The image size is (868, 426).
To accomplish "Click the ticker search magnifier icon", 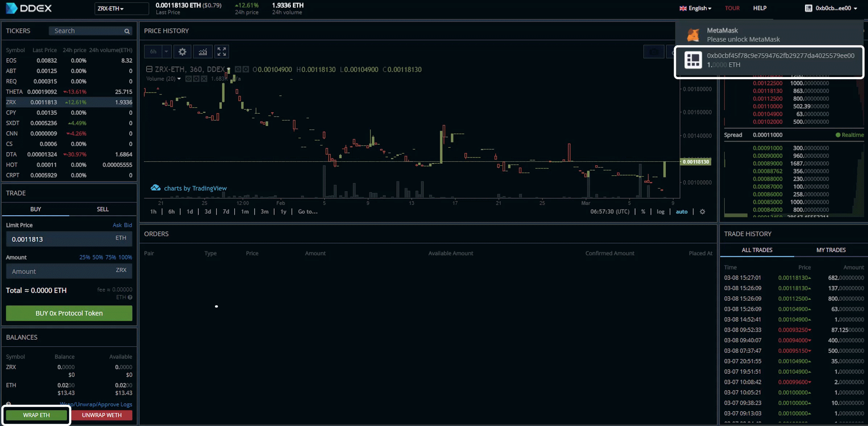I will [x=127, y=31].
